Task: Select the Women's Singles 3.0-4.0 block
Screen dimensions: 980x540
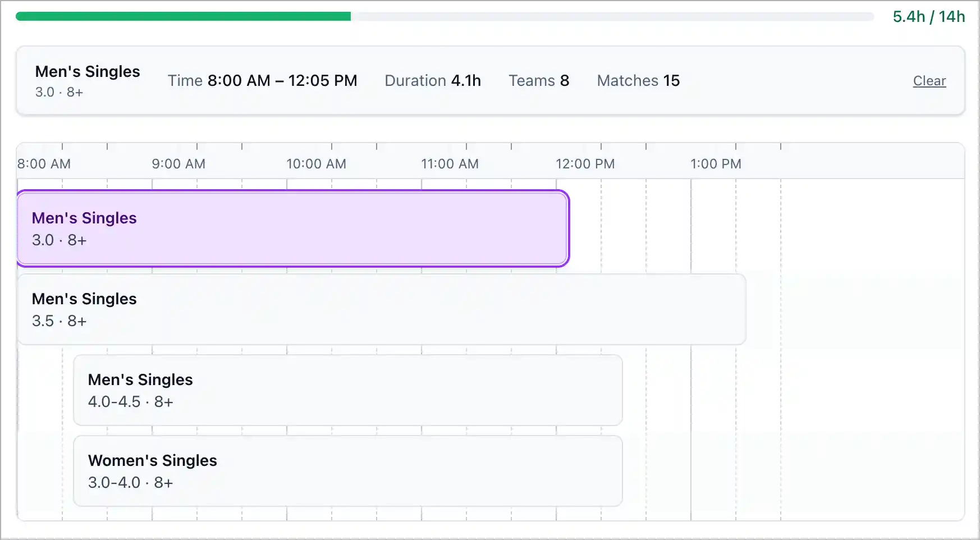Action: [348, 471]
